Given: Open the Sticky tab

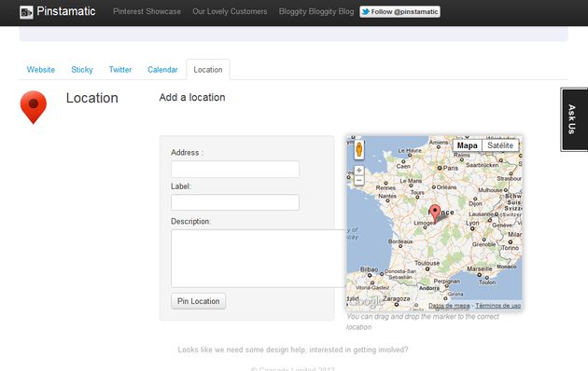Looking at the screenshot, I should click(82, 70).
